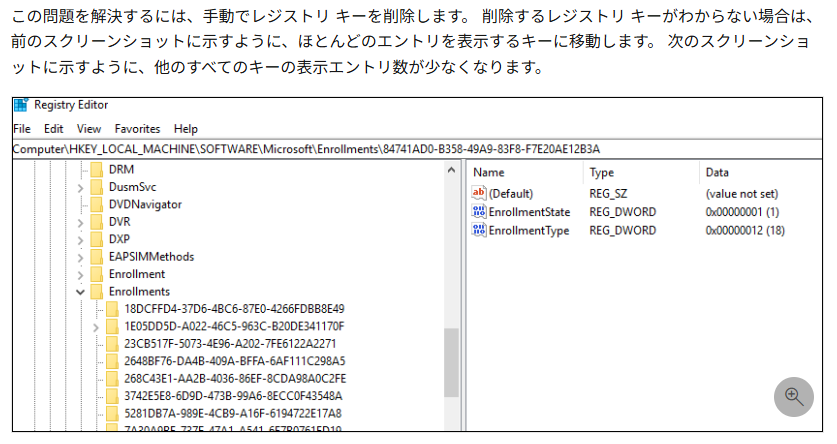Select the EAPSIMMethods folder icon
The image size is (837, 444).
[97, 257]
